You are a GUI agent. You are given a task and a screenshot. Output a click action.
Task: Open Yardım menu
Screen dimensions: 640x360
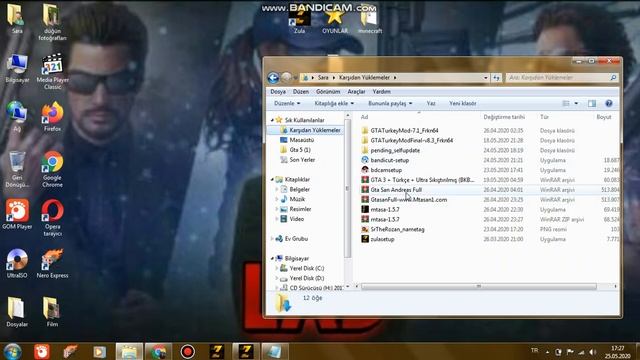click(x=381, y=91)
